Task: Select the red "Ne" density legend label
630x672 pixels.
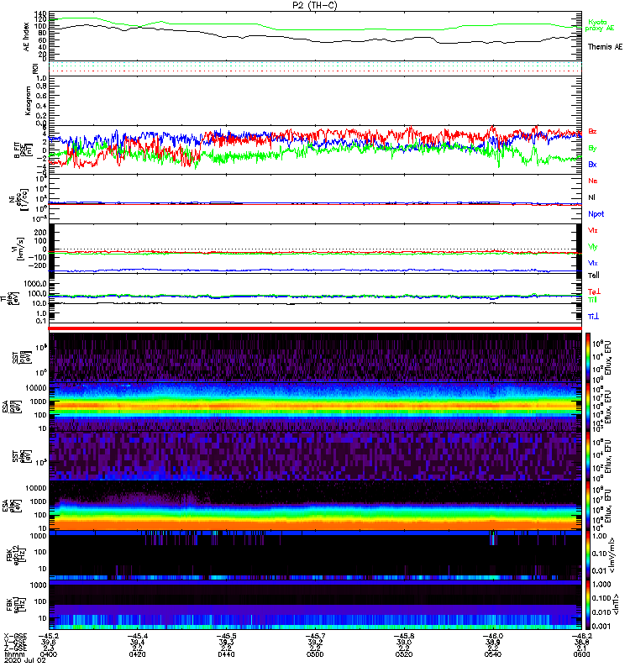Action: [593, 181]
